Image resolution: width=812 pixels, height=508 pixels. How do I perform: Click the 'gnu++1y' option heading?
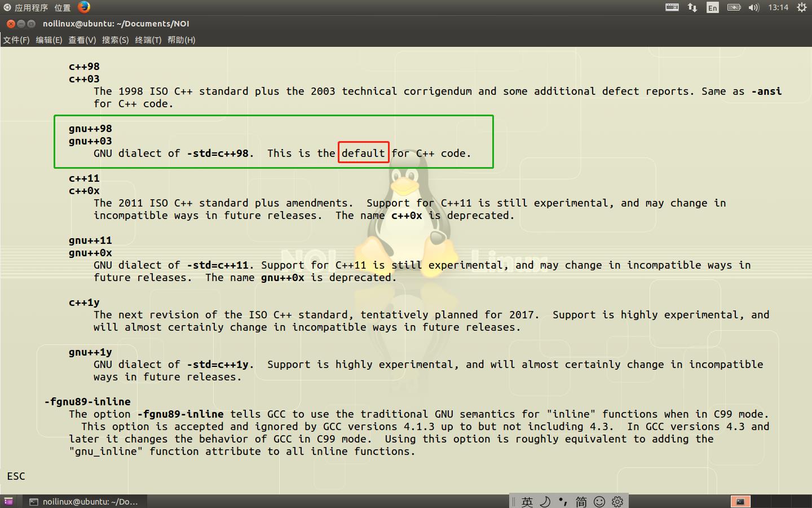90,352
